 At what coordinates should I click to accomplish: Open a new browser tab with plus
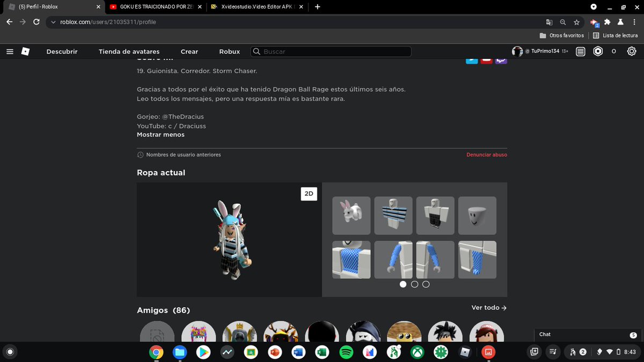click(318, 7)
